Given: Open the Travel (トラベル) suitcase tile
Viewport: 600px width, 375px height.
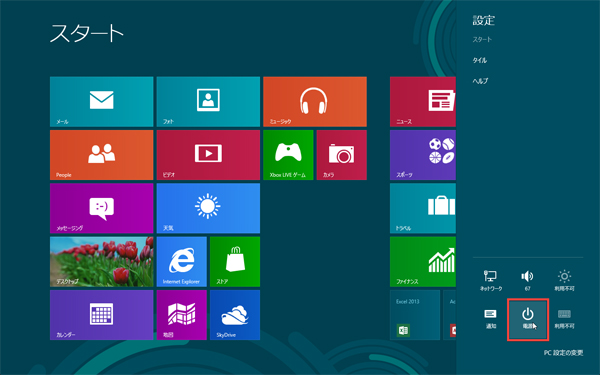Looking at the screenshot, I should [x=423, y=208].
